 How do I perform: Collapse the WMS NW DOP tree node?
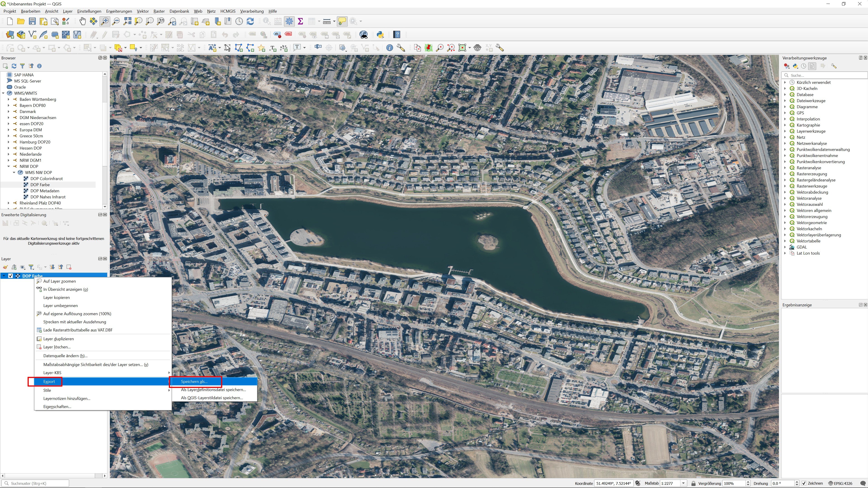click(x=14, y=172)
